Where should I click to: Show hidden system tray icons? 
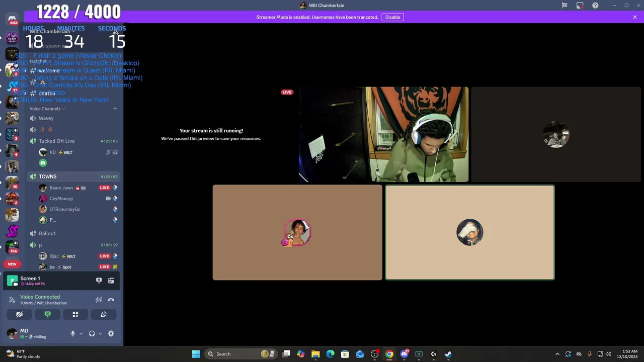pos(557,354)
